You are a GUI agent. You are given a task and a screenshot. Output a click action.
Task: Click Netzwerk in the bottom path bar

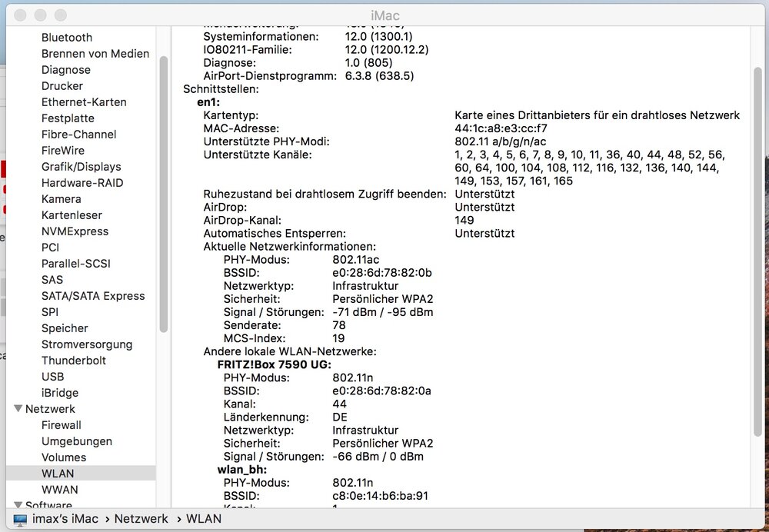click(141, 519)
